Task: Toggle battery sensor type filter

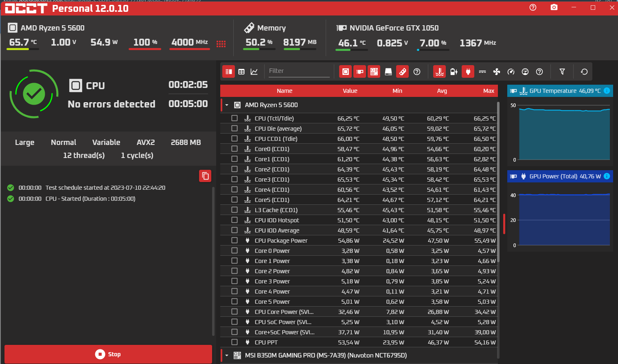Action: (x=454, y=72)
